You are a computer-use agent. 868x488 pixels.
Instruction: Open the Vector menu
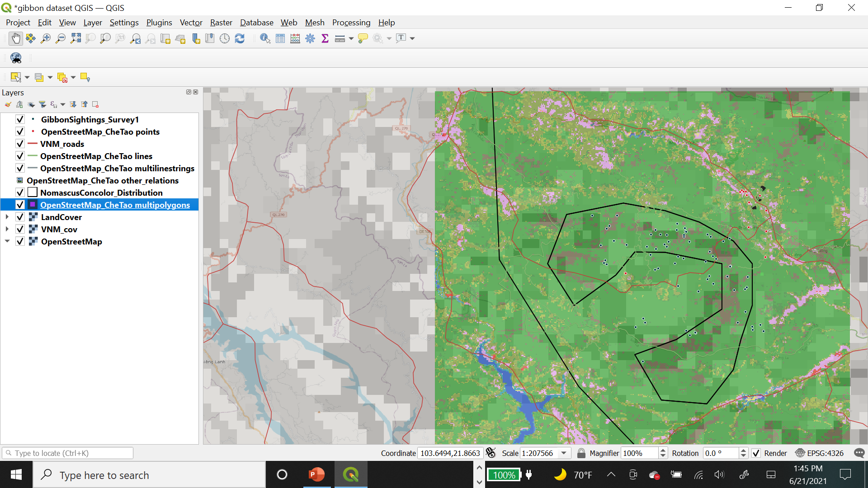tap(191, 23)
